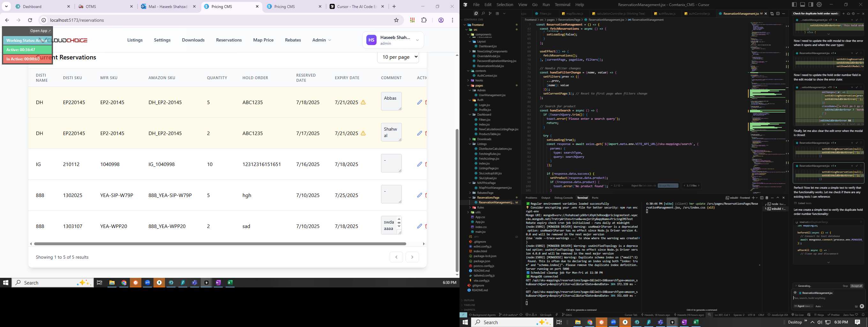This screenshot has width=868, height=327.
Task: Open Search view in Cursor sidebar header
Action: click(x=483, y=13)
